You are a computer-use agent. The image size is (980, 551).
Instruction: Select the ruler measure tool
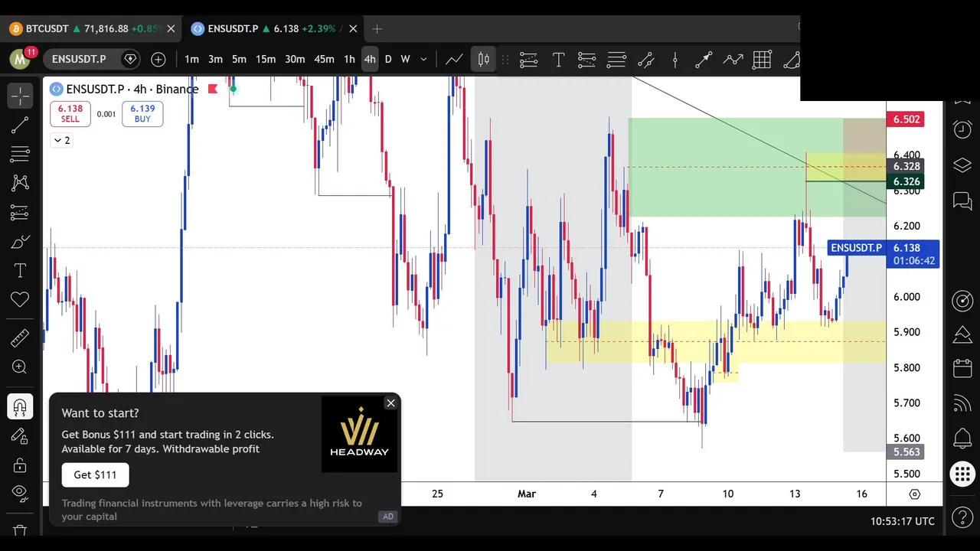tap(20, 337)
